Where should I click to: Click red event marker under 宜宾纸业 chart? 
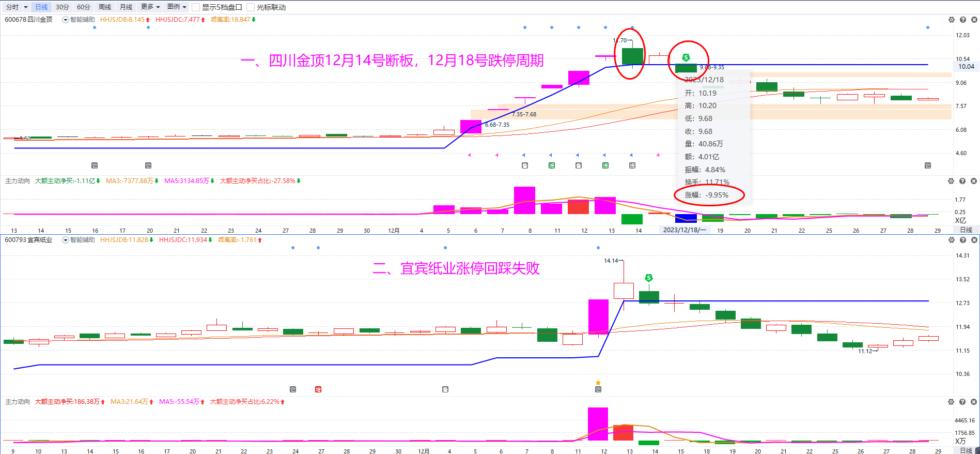[x=318, y=389]
